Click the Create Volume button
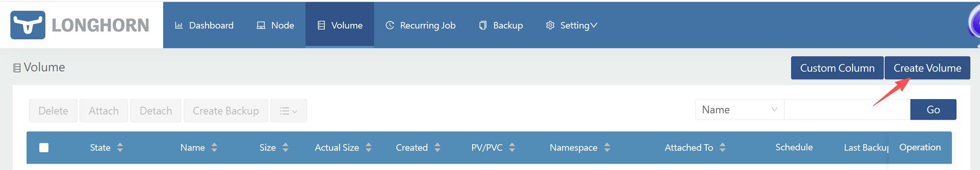980x170 pixels. (927, 68)
